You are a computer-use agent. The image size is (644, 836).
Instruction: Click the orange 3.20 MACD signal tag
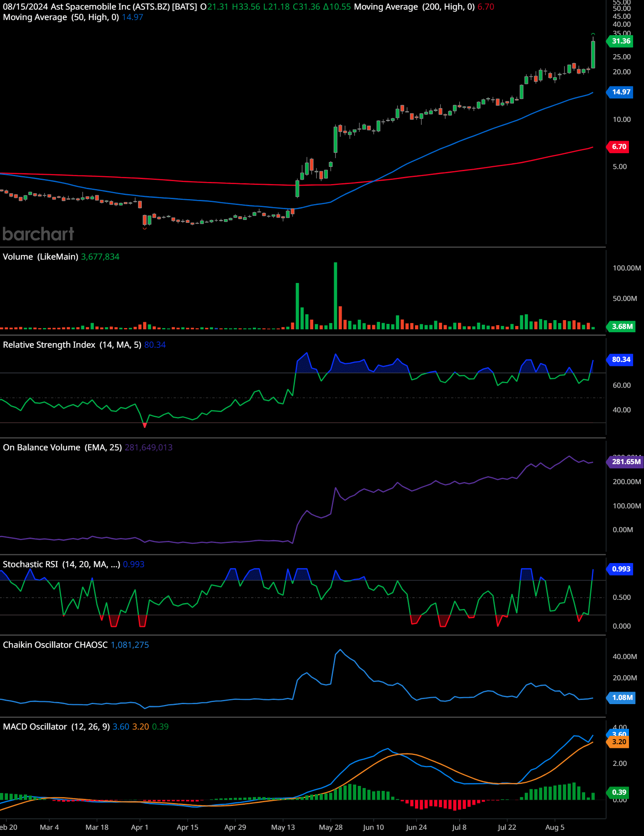pyautogui.click(x=619, y=742)
